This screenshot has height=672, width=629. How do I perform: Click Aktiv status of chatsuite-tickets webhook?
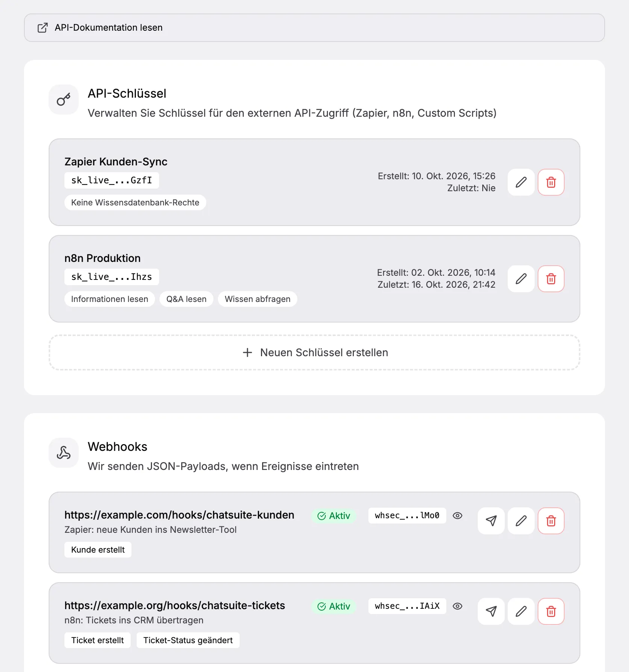click(x=334, y=607)
